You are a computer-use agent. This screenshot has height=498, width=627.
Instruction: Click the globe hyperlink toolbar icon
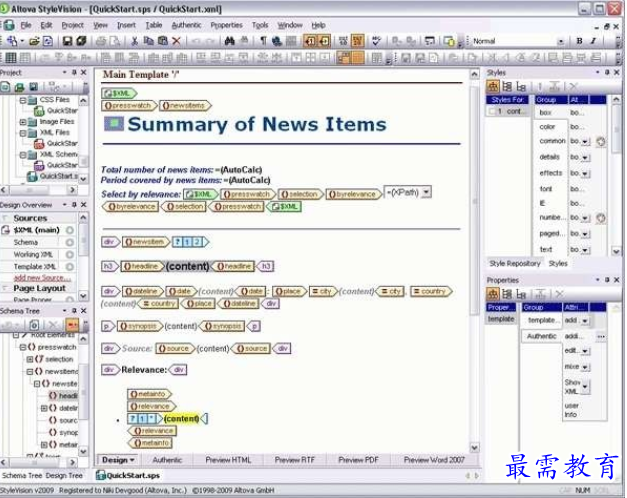click(x=277, y=41)
